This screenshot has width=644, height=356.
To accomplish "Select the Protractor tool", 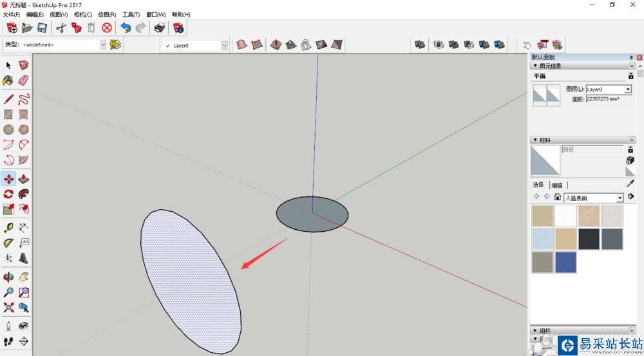I will tap(8, 243).
